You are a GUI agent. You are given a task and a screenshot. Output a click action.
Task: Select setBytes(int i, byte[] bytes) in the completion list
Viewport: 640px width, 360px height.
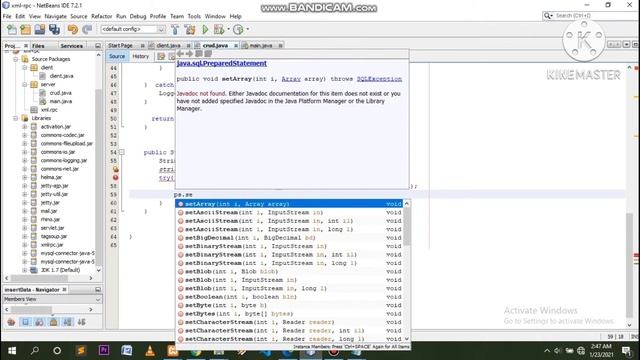[290, 314]
